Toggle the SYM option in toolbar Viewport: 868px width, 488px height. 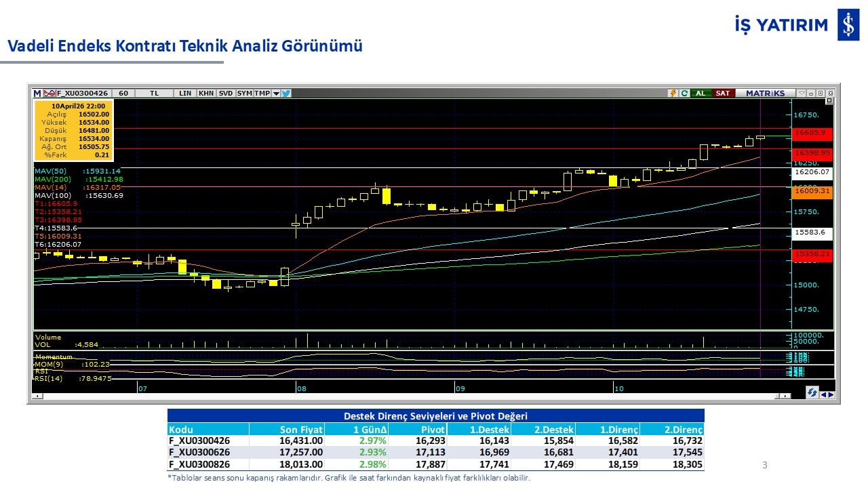coord(244,94)
